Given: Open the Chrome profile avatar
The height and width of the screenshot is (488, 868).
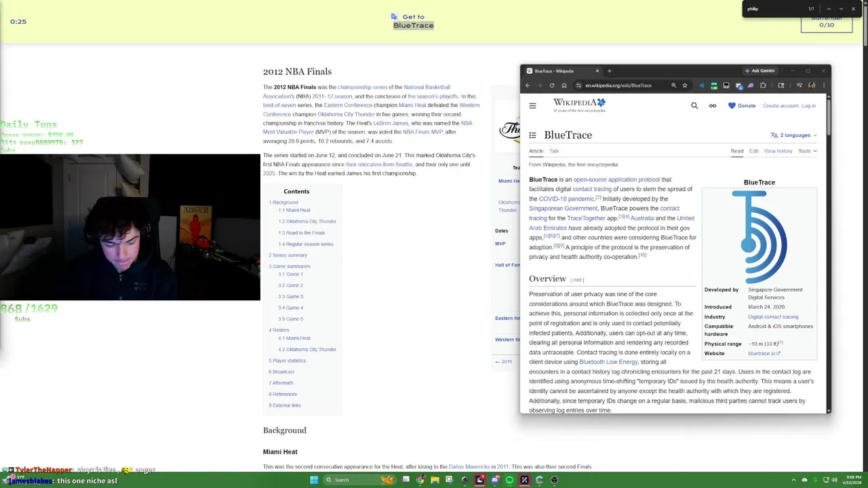Looking at the screenshot, I should 812,85.
